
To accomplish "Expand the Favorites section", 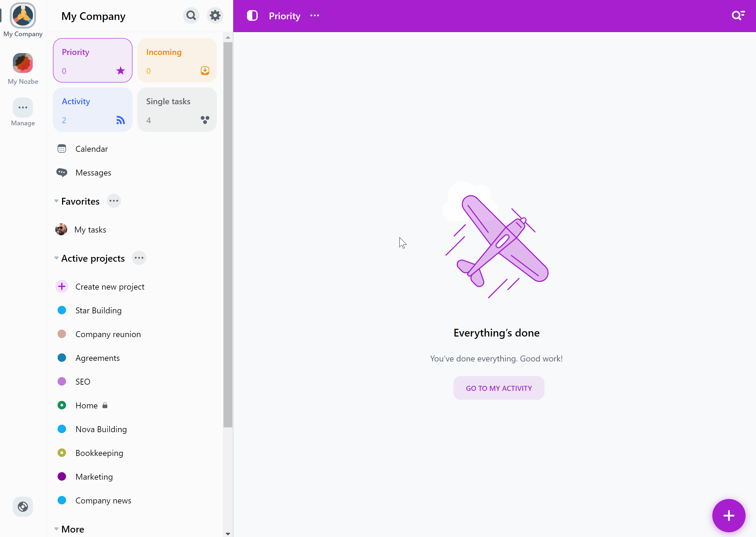I will 56,201.
